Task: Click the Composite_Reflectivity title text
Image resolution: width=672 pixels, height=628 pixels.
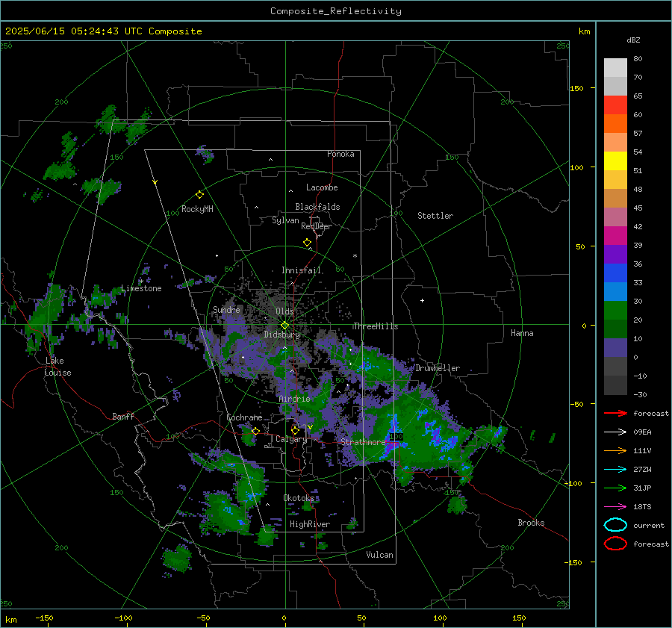Action: (336, 11)
